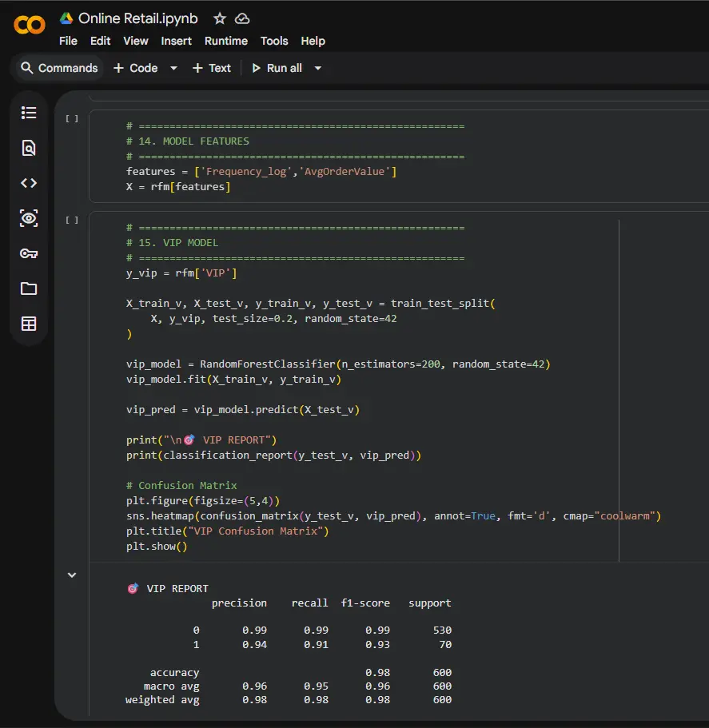
Task: Open the Tools menu
Action: coord(274,41)
